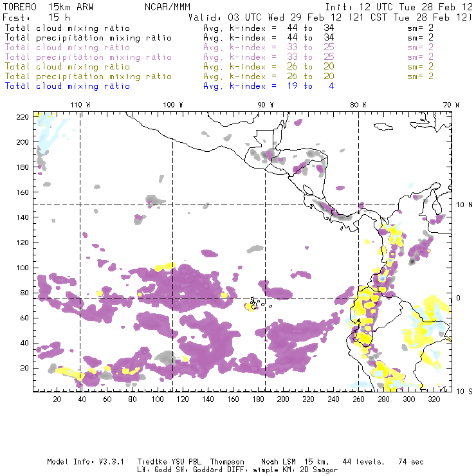Select the "70 W" longitude label
This screenshot has height=476, width=476.
tap(451, 105)
